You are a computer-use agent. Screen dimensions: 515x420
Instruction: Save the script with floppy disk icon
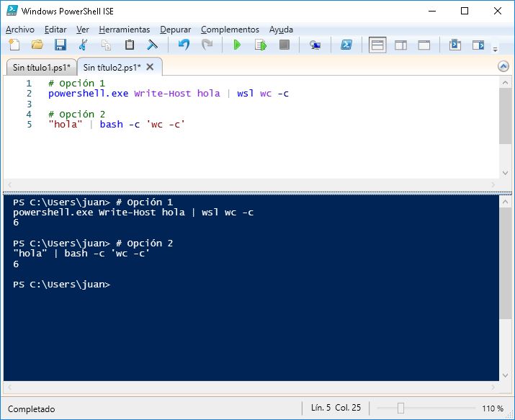click(x=61, y=45)
